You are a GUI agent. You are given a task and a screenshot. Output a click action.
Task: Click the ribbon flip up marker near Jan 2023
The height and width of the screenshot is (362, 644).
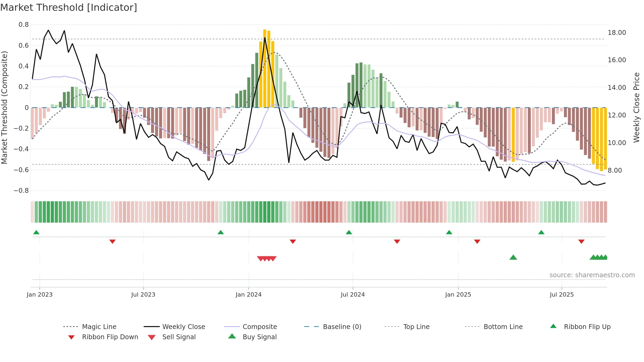coord(36,232)
